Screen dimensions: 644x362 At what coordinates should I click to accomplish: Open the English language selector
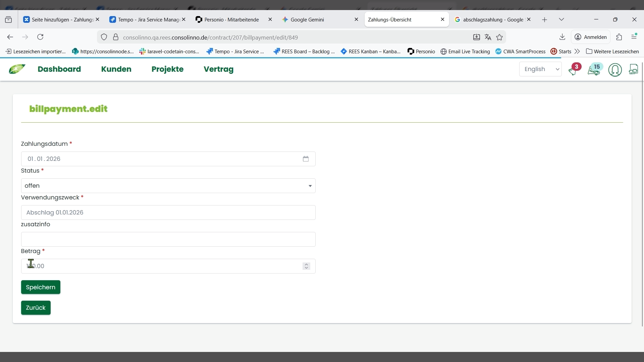click(540, 69)
